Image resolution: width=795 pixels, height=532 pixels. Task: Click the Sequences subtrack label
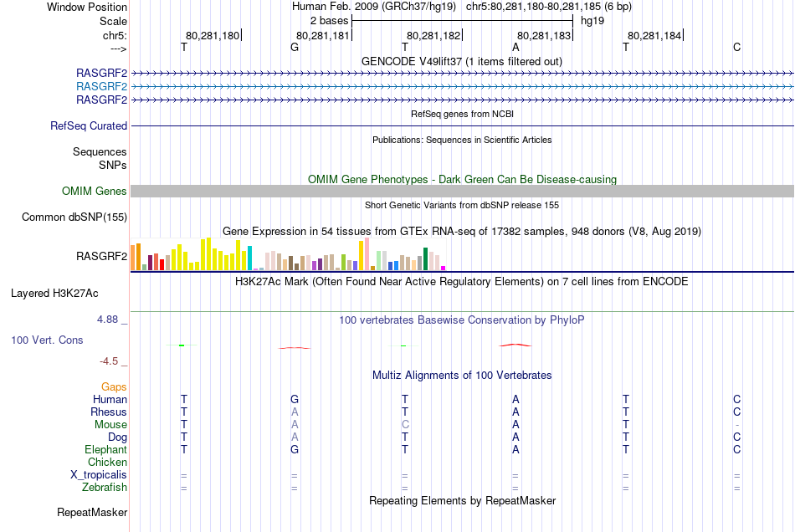[x=100, y=151]
